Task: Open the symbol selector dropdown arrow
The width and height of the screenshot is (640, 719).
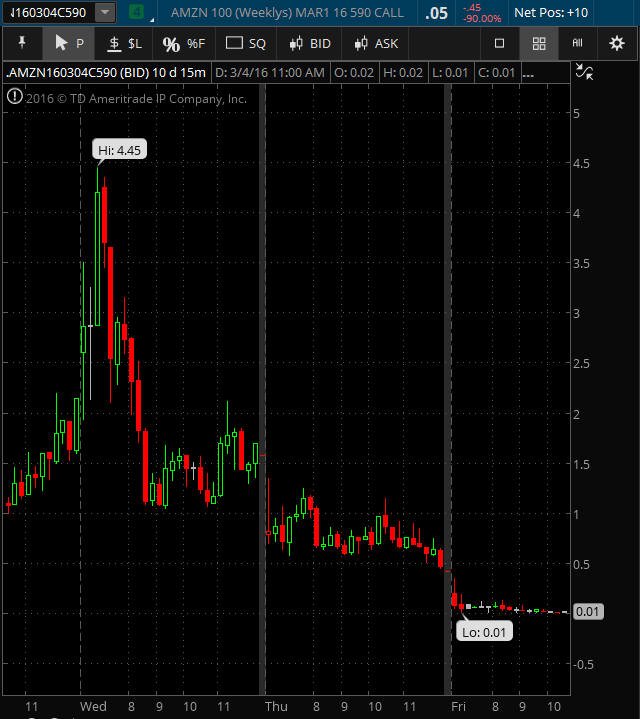Action: coord(105,12)
